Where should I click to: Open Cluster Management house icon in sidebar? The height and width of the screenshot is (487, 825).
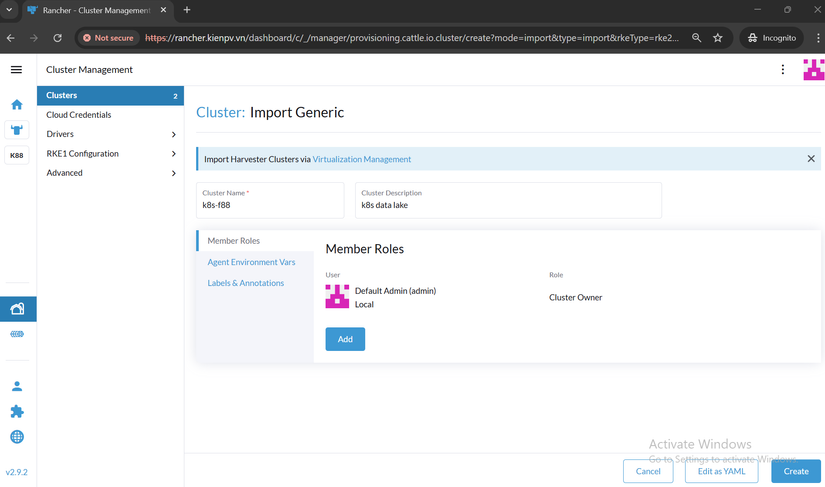tap(17, 309)
